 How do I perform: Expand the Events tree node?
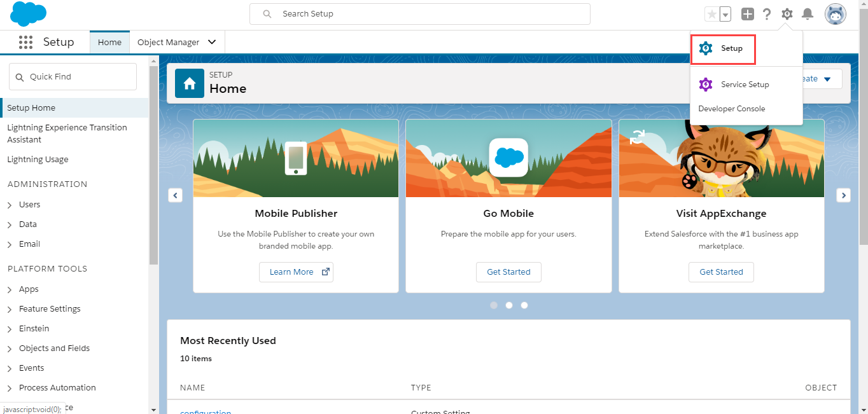10,368
